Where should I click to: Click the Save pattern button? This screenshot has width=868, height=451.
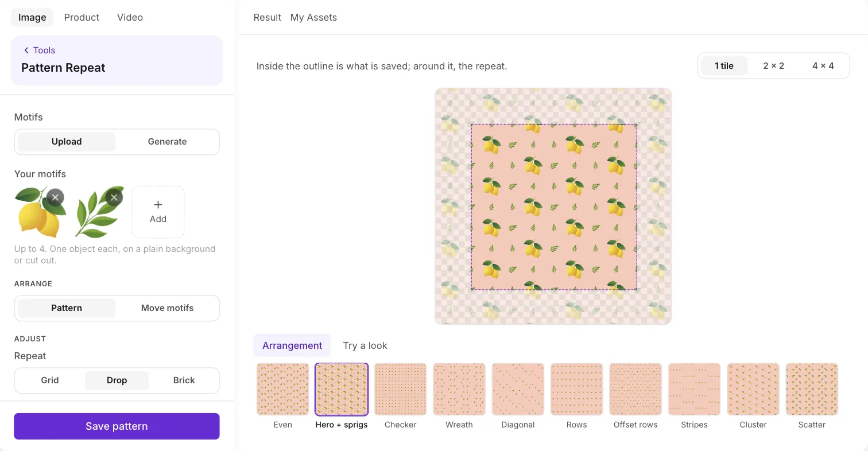117,426
